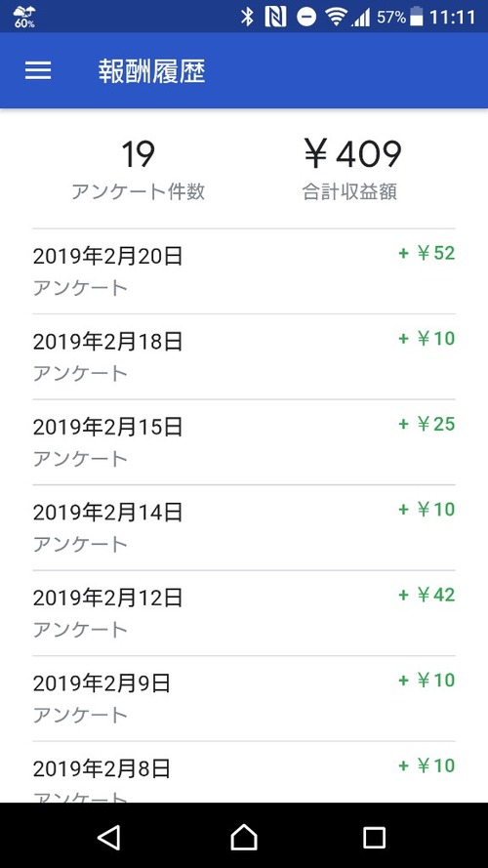Open the 2019年2月20日 survey entry

pyautogui.click(x=244, y=271)
